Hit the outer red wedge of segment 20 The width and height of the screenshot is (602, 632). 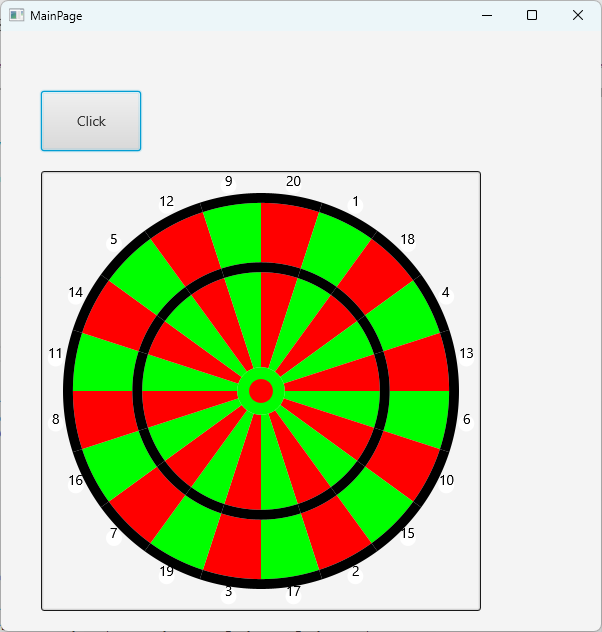click(286, 234)
